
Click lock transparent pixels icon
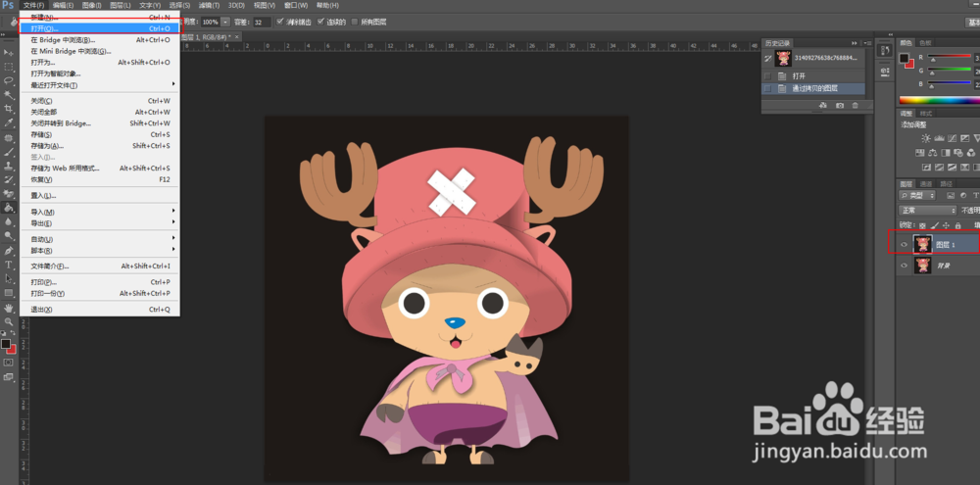pyautogui.click(x=922, y=225)
